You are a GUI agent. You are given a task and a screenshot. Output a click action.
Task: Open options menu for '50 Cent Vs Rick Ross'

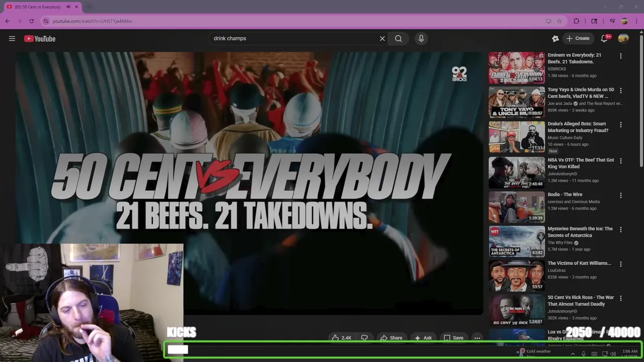pos(621,299)
